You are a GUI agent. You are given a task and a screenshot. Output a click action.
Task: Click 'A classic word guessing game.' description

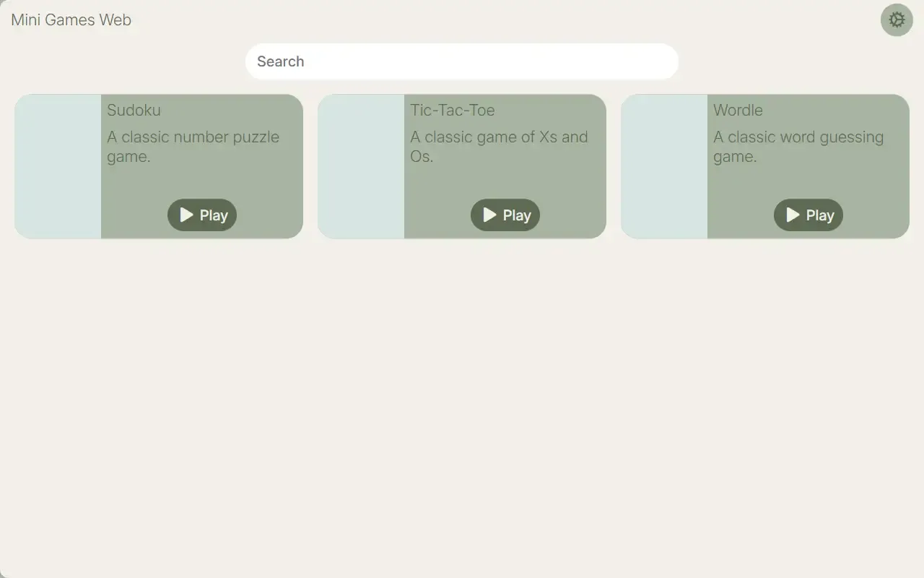798,147
